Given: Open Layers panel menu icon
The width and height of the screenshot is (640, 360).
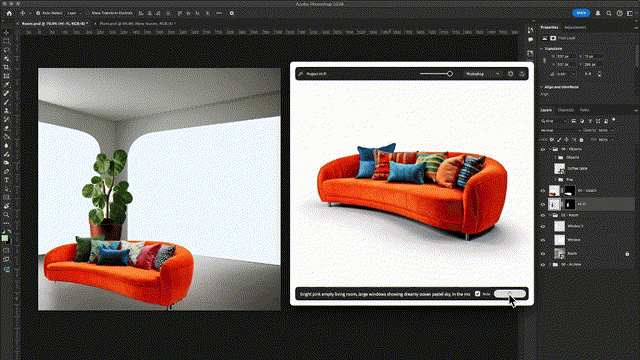Looking at the screenshot, I should point(636,110).
